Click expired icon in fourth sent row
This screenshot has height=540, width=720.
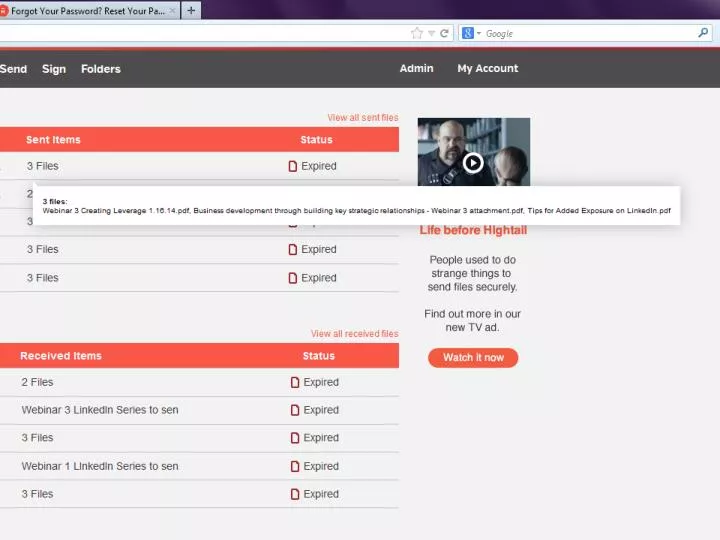point(292,249)
